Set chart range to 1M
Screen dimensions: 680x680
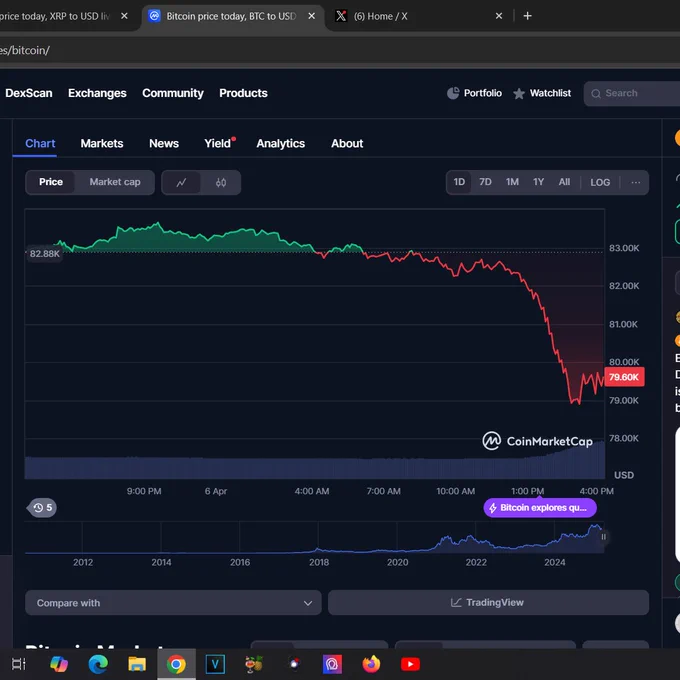[512, 182]
